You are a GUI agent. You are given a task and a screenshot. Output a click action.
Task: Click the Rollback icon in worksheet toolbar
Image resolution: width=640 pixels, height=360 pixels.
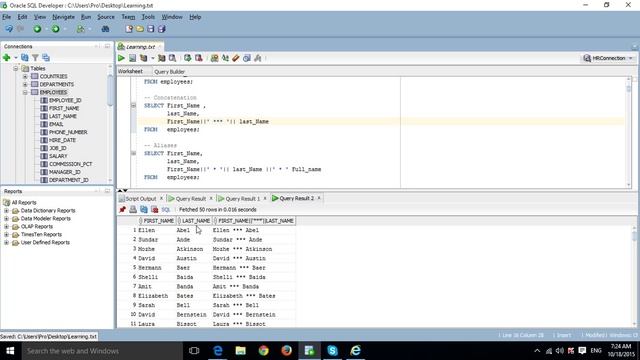(x=199, y=58)
